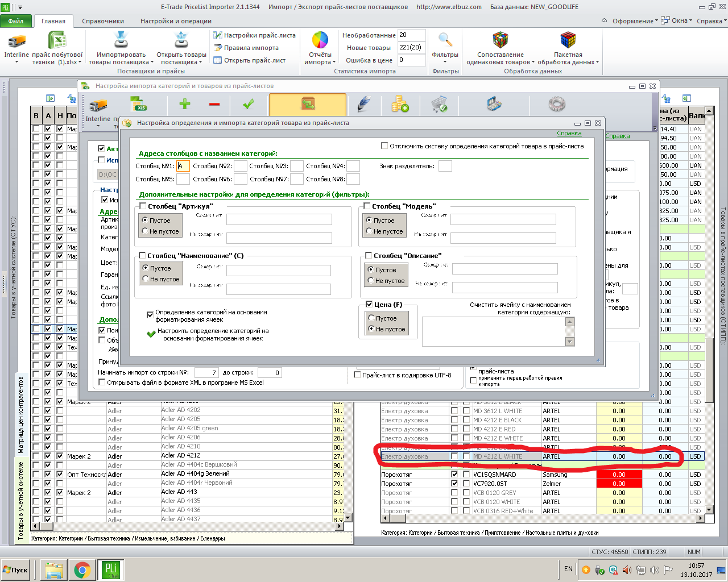Click the green plus add icon
This screenshot has height=582, width=728.
[x=185, y=104]
